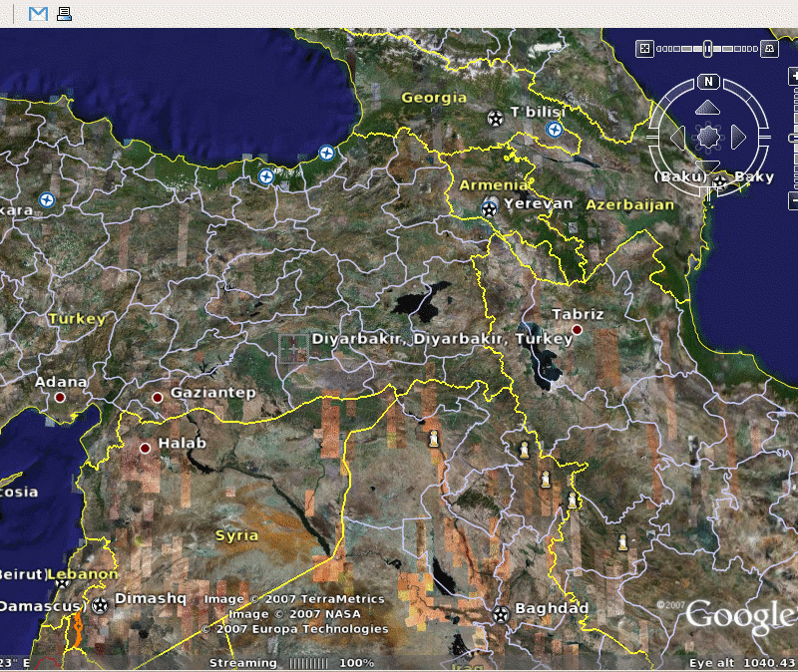Click the tilt slider handle
Viewport: 798px width, 672px height.
coord(707,48)
